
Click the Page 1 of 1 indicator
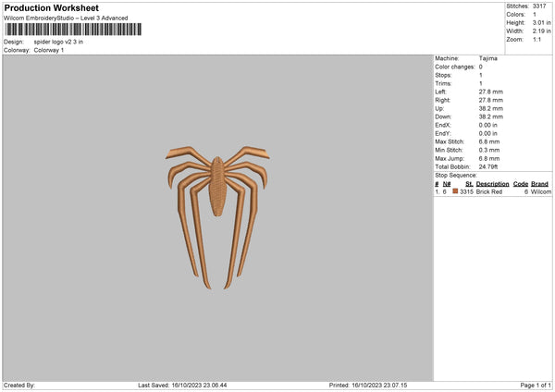coord(536,385)
